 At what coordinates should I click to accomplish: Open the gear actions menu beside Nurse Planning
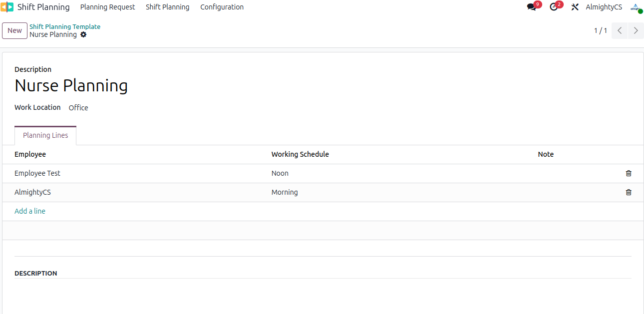click(x=83, y=34)
